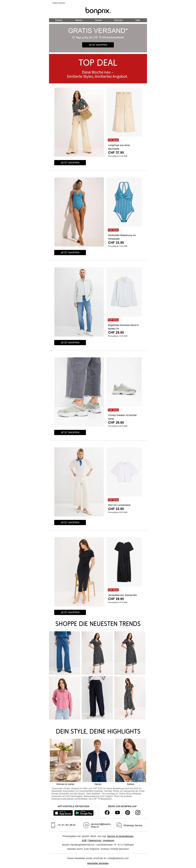This screenshot has width=196, height=868.
Task: Click the WhatsApp Service chat icon
Action: pos(119,825)
